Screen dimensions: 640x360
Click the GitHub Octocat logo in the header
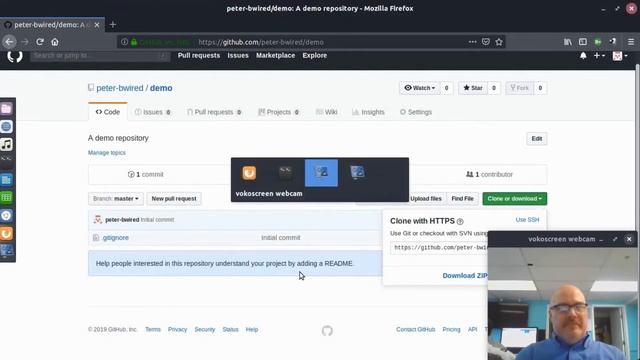pos(15,56)
